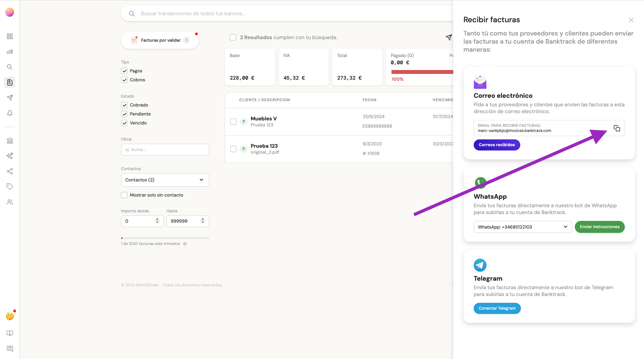The height and width of the screenshot is (359, 644).
Task: Open the WhatsApp phone number dropdown
Action: (522, 227)
